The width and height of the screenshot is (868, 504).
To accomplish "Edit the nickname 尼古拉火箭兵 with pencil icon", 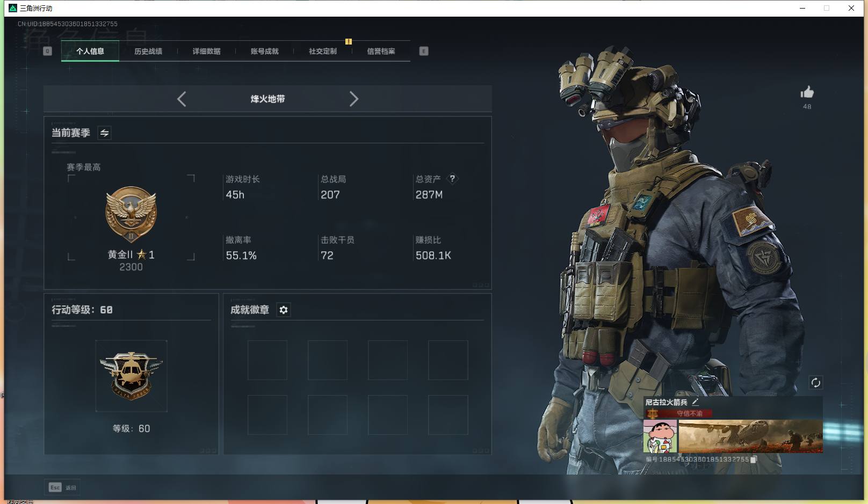I will 695,401.
